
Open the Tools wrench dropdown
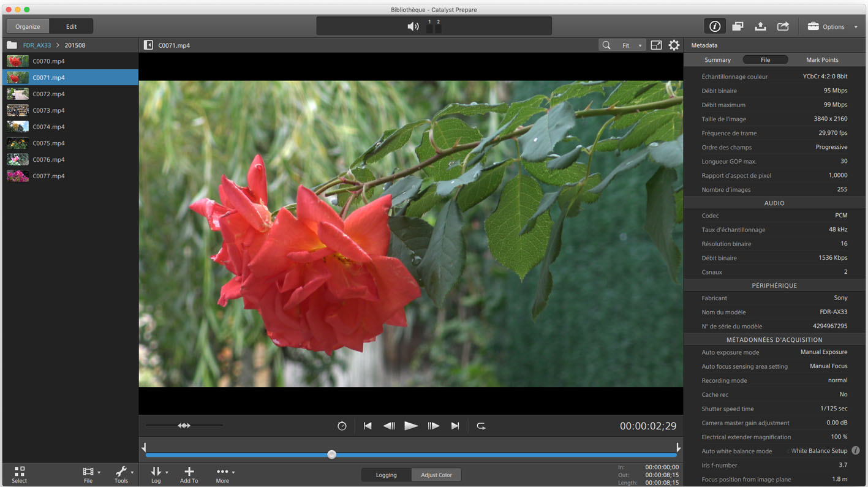124,475
